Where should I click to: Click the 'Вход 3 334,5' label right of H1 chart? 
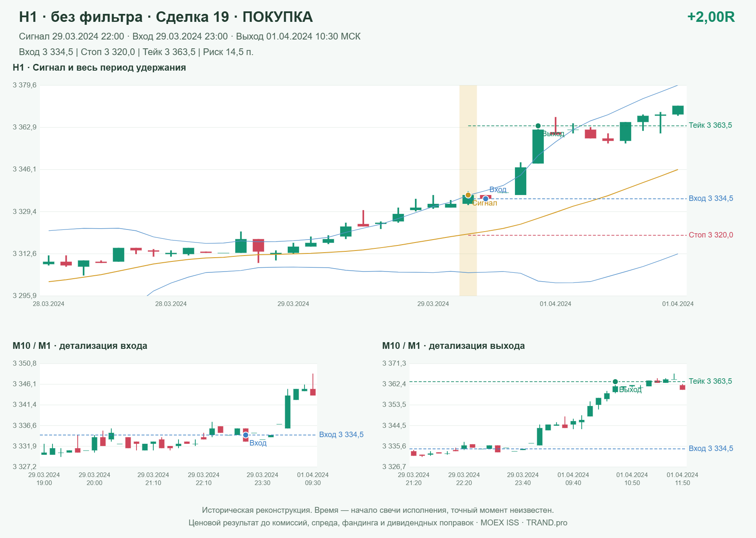[711, 198]
